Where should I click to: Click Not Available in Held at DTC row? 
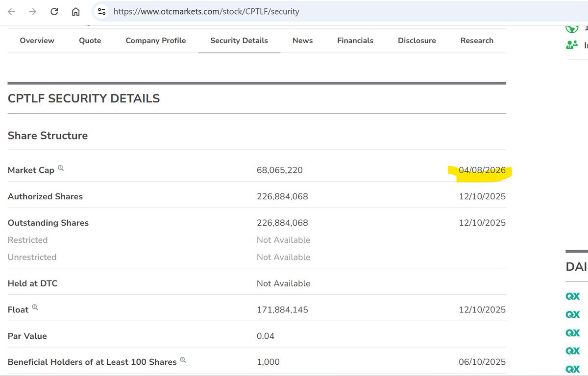click(283, 283)
